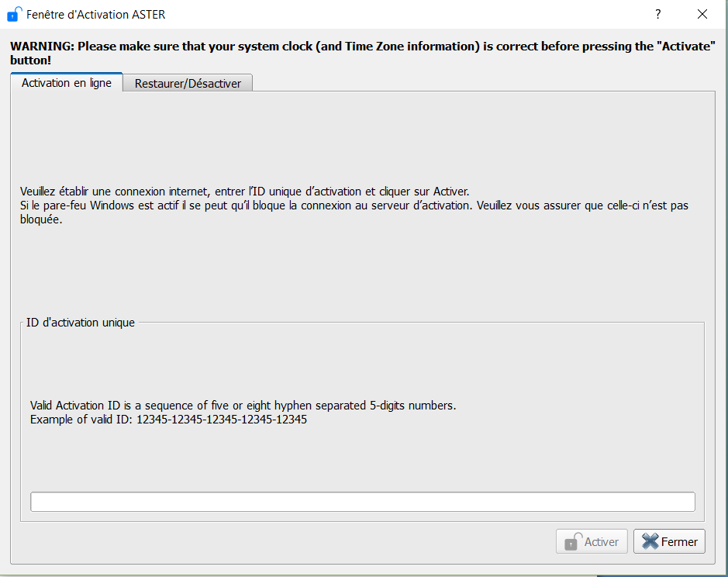Viewport: 728px width, 577px height.
Task: Click the bold WARNING system clock message
Action: [361, 47]
